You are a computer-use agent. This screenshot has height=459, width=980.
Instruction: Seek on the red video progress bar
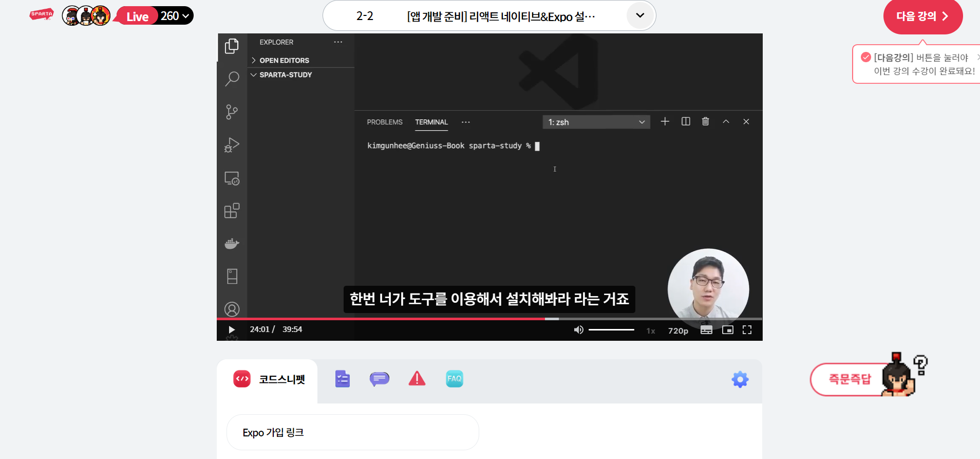point(489,319)
